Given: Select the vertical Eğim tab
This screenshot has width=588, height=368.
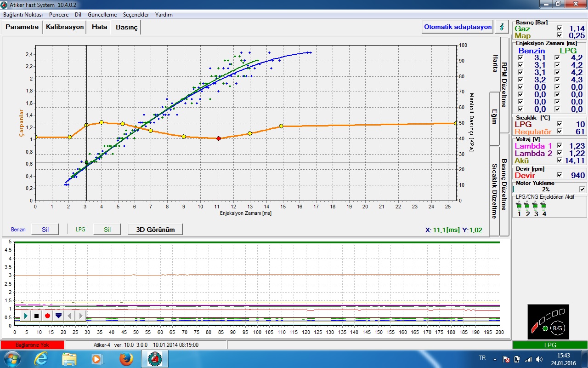Looking at the screenshot, I should [x=495, y=118].
